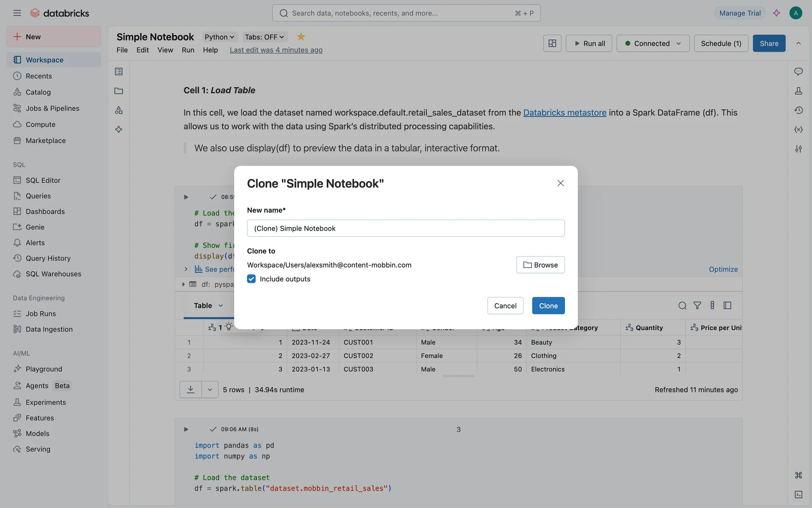
Task: Open the Databricks Assistant sparkle icon in header
Action: click(776, 13)
